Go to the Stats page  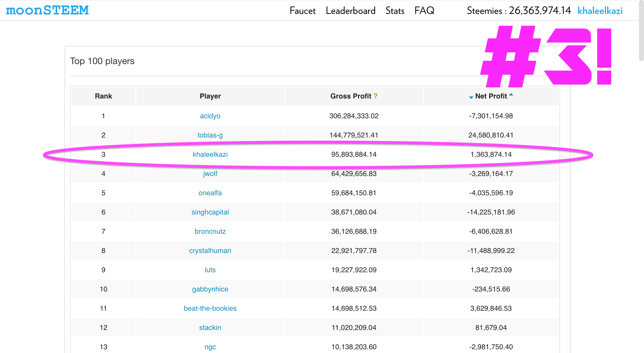(x=395, y=11)
